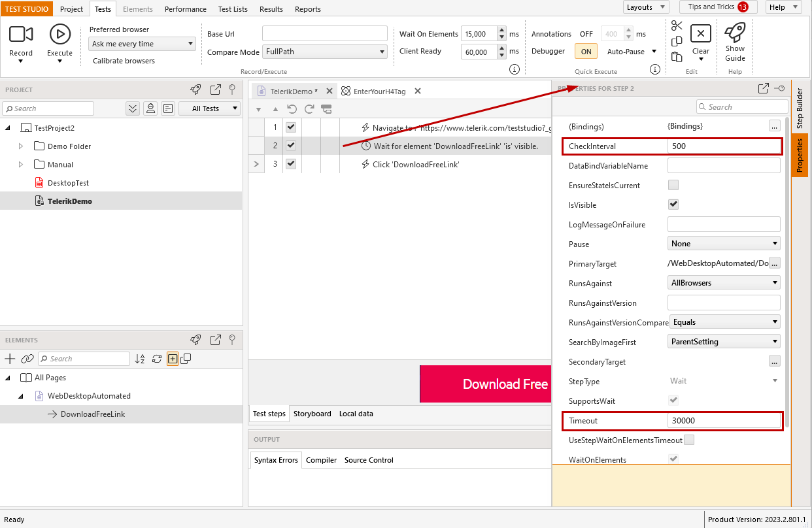Toggle checkbox for step 1 Navigate

pos(291,127)
